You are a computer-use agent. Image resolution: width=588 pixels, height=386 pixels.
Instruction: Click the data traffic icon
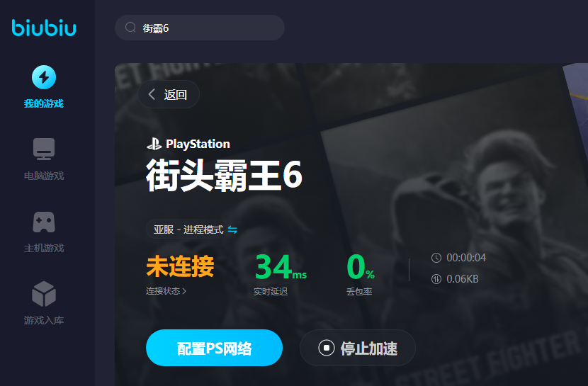436,279
